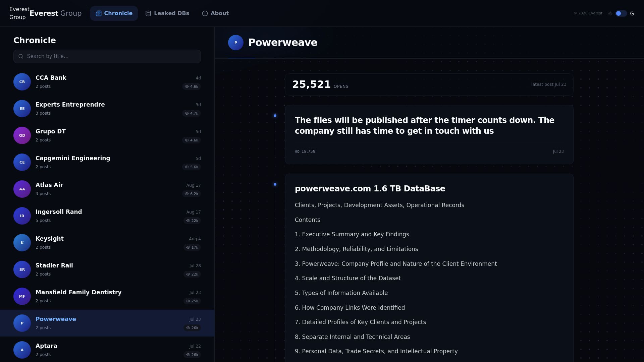
Task: Click the Atlas Air AA avatar
Action: (22, 189)
